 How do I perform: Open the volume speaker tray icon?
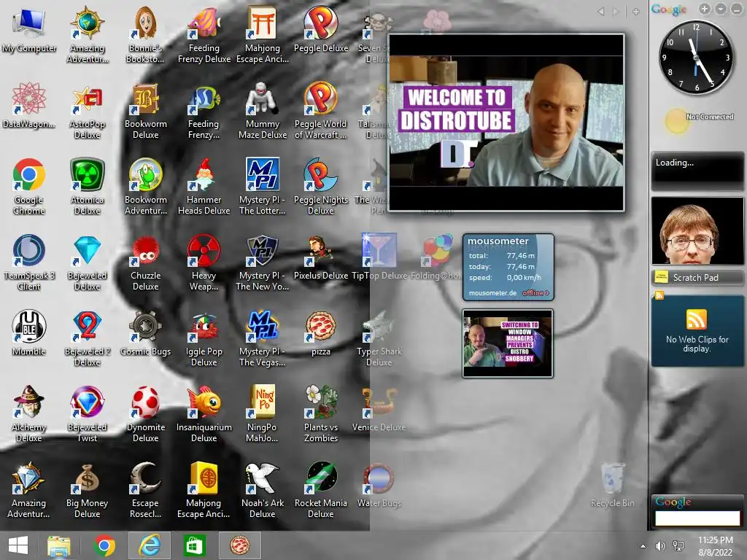[660, 546]
